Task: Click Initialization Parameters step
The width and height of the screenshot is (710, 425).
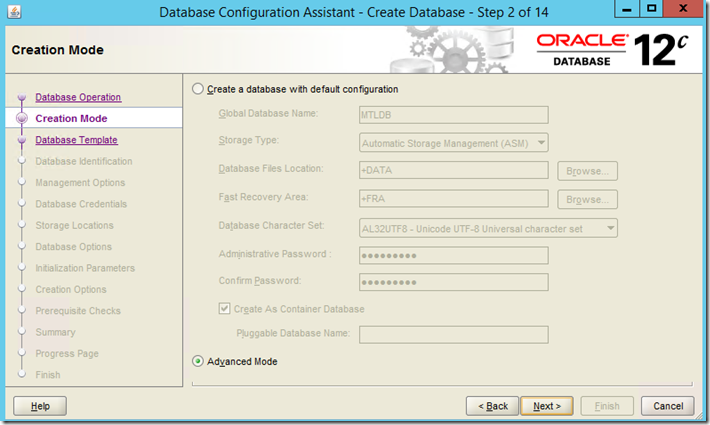Action: click(x=85, y=268)
